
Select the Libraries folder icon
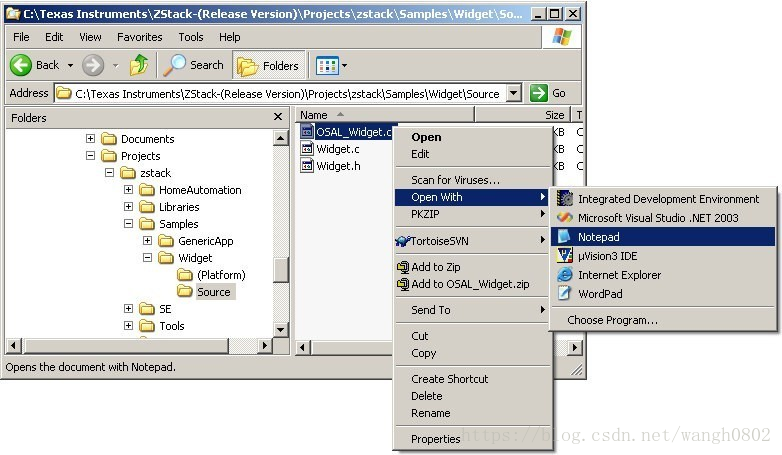click(x=147, y=207)
